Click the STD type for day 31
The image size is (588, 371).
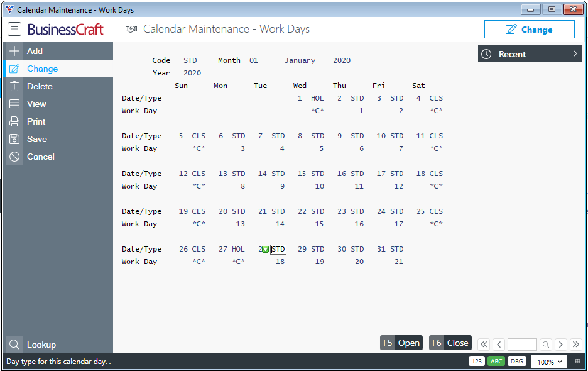pos(397,250)
